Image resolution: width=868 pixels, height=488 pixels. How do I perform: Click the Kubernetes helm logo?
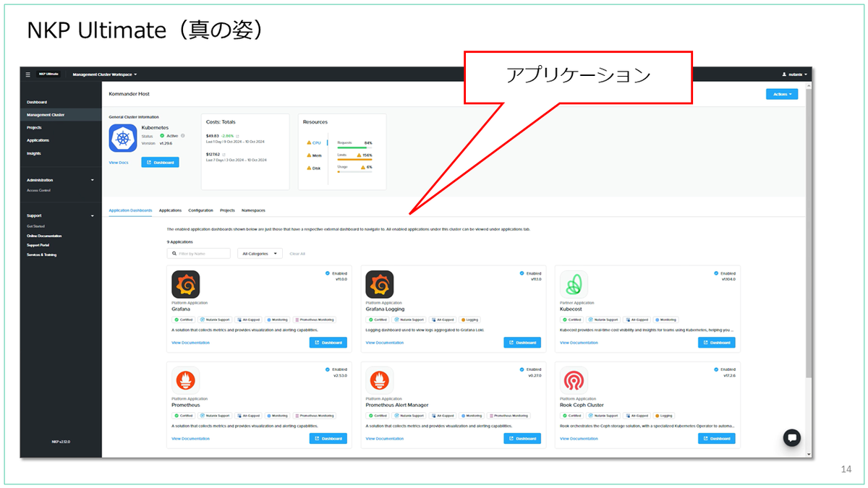coord(123,138)
